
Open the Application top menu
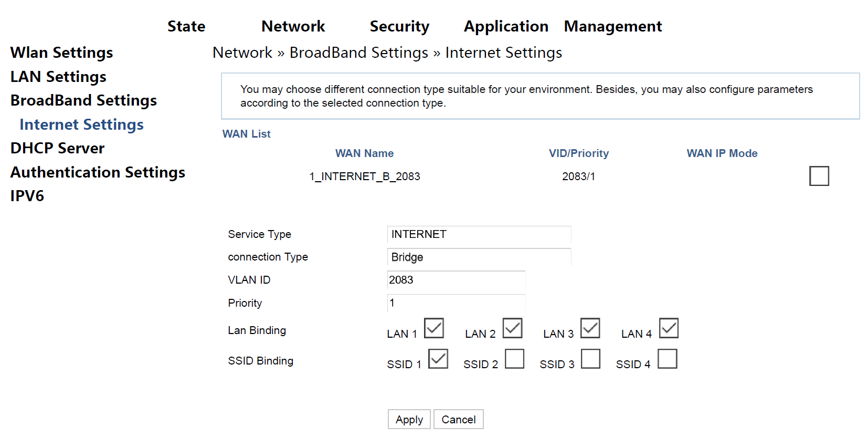[506, 26]
